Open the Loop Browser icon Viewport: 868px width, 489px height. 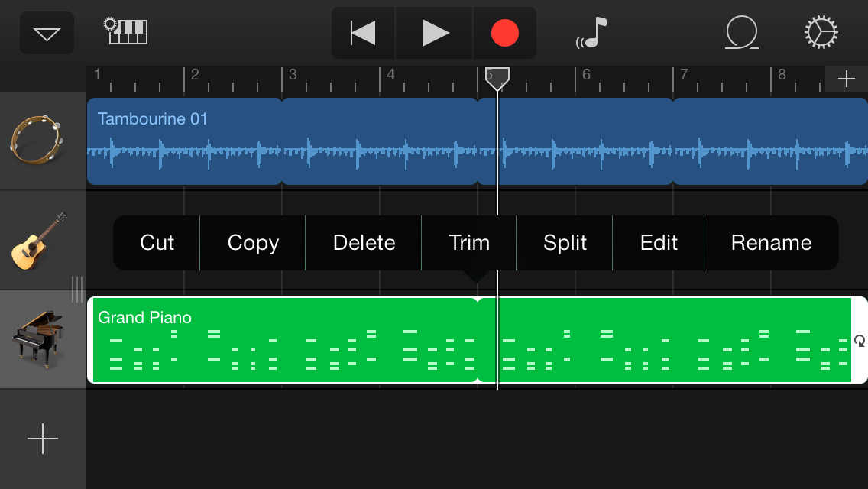tap(741, 33)
